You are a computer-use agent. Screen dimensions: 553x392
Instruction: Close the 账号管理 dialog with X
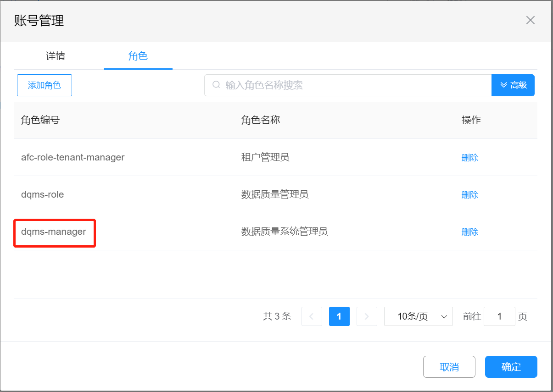pyautogui.click(x=530, y=20)
